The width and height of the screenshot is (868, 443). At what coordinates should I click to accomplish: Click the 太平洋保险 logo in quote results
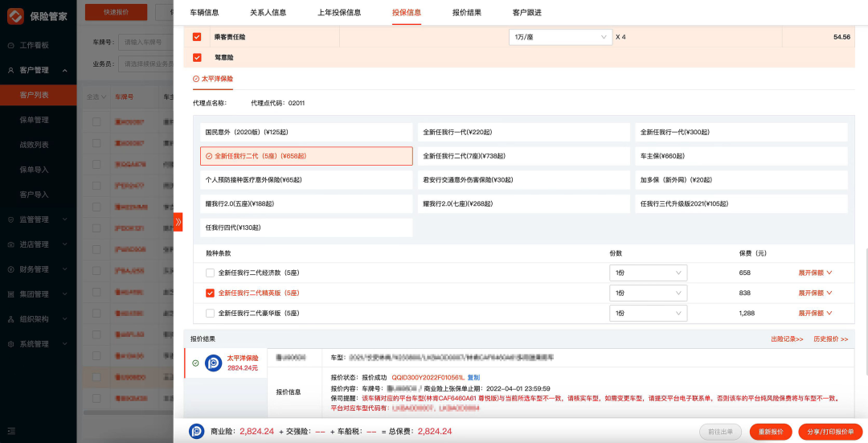[x=213, y=363]
